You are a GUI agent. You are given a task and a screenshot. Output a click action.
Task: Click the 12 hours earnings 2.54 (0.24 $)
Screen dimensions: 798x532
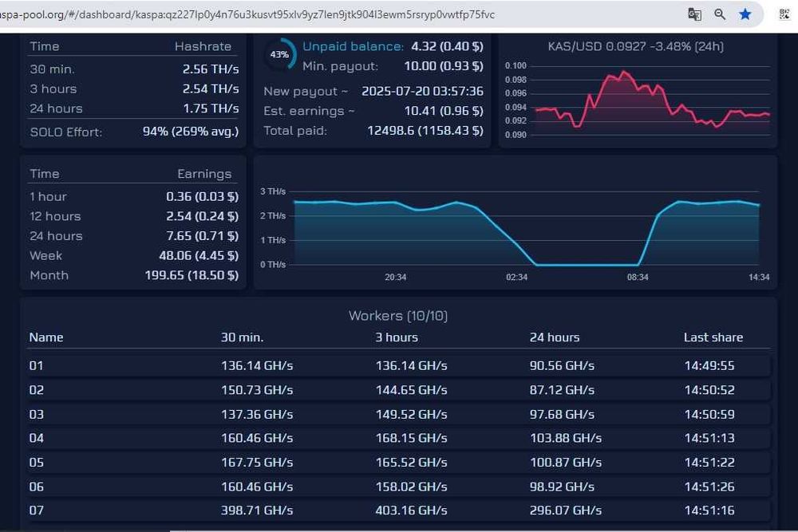coord(202,217)
